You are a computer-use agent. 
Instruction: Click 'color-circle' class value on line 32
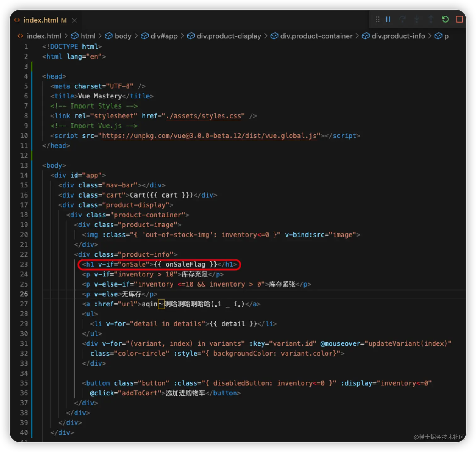click(x=141, y=354)
